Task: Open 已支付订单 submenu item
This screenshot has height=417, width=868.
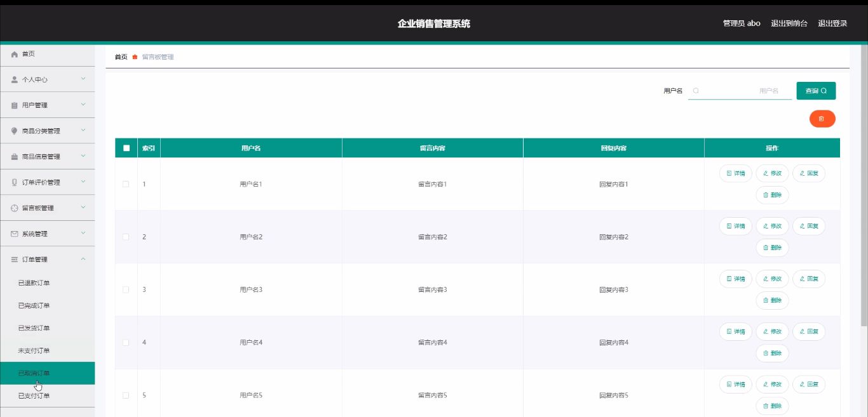Action: point(47,396)
